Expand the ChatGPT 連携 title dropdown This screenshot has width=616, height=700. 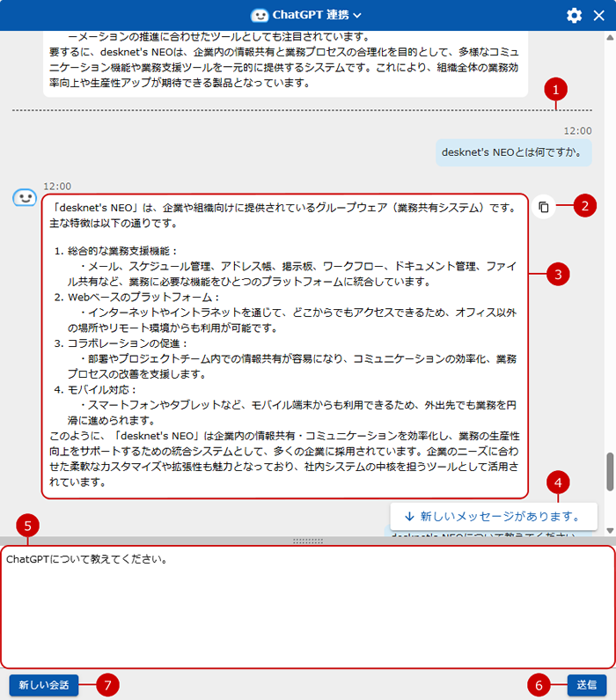(x=357, y=15)
